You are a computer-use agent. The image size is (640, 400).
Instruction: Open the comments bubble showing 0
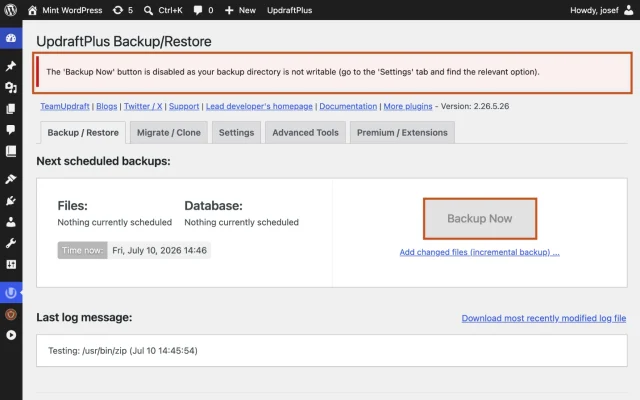click(x=198, y=10)
